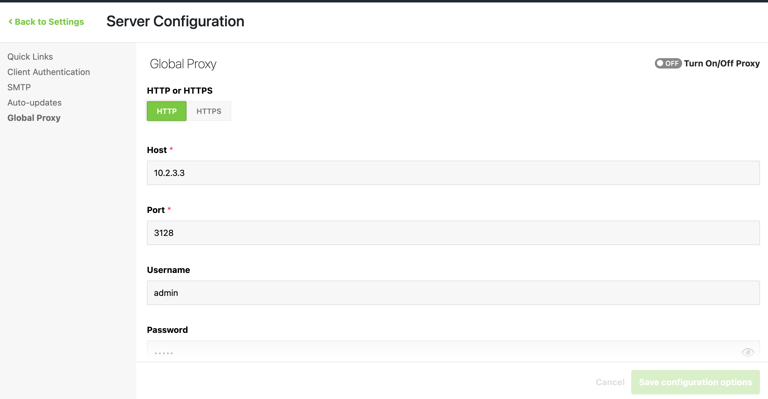
Task: Open the SMTP settings section
Action: point(19,87)
